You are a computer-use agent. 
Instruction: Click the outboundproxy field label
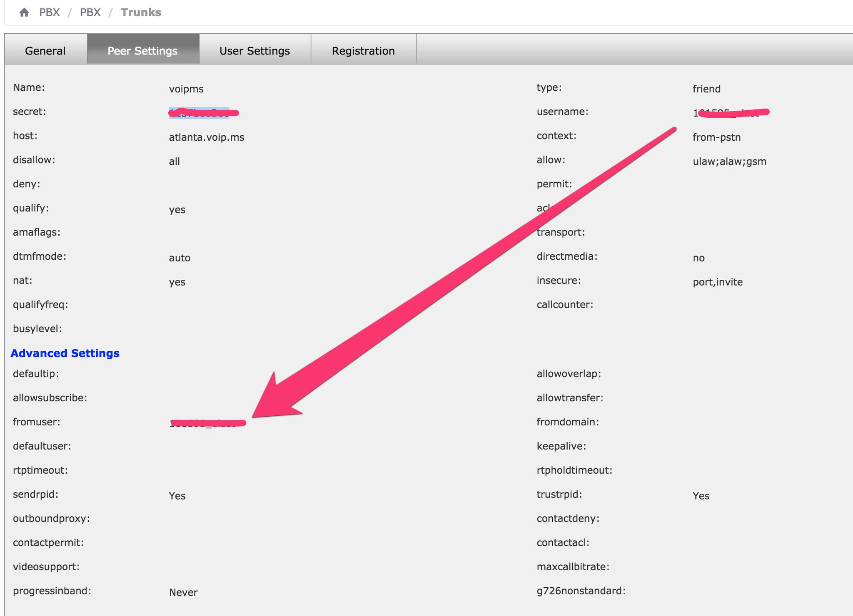point(52,519)
